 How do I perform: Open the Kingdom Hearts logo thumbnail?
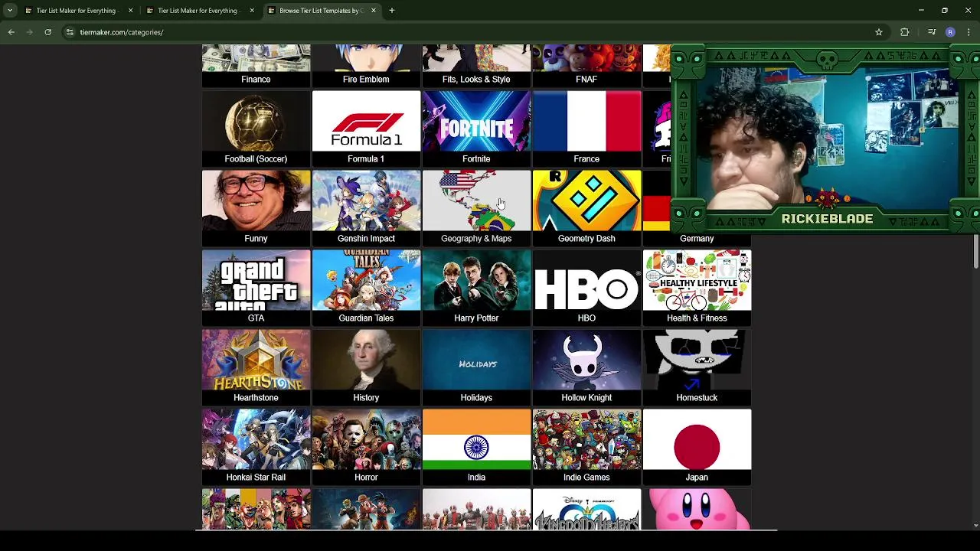pyautogui.click(x=586, y=509)
